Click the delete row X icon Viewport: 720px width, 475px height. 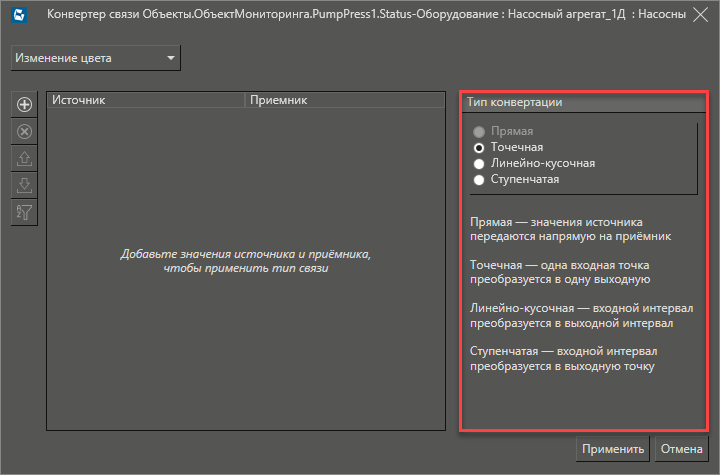coord(25,131)
